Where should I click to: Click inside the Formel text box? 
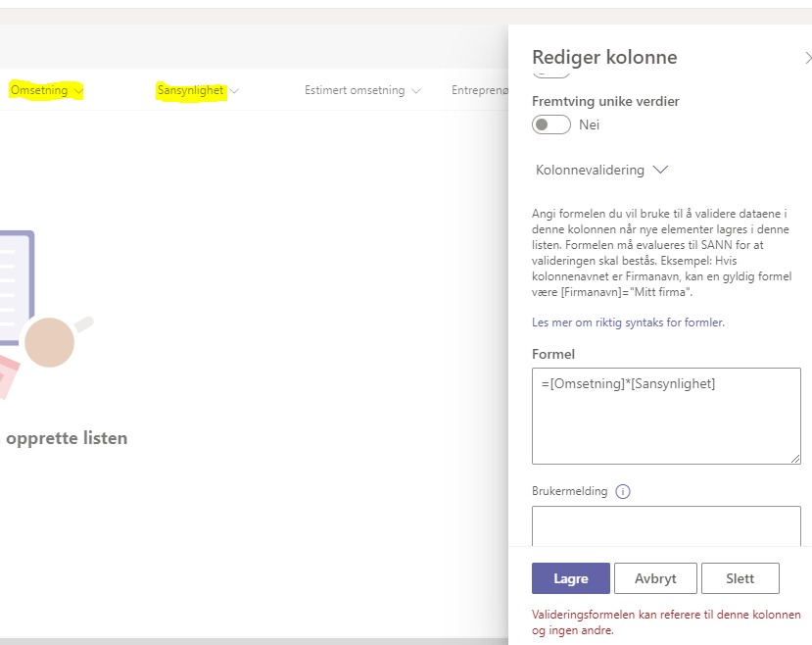click(666, 415)
